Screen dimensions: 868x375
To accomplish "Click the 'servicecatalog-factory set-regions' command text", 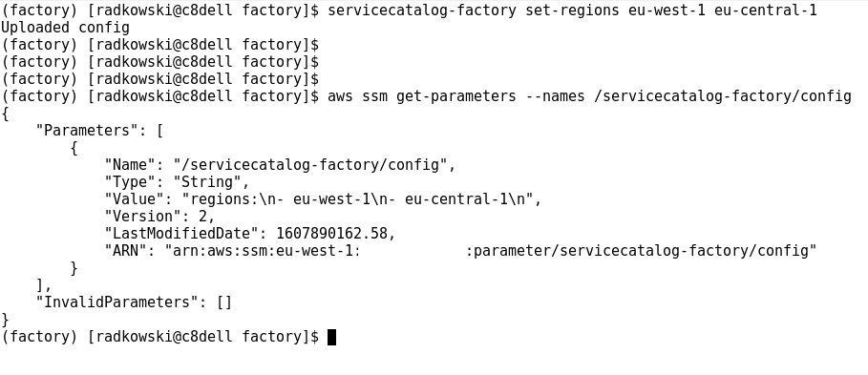I will (474, 10).
